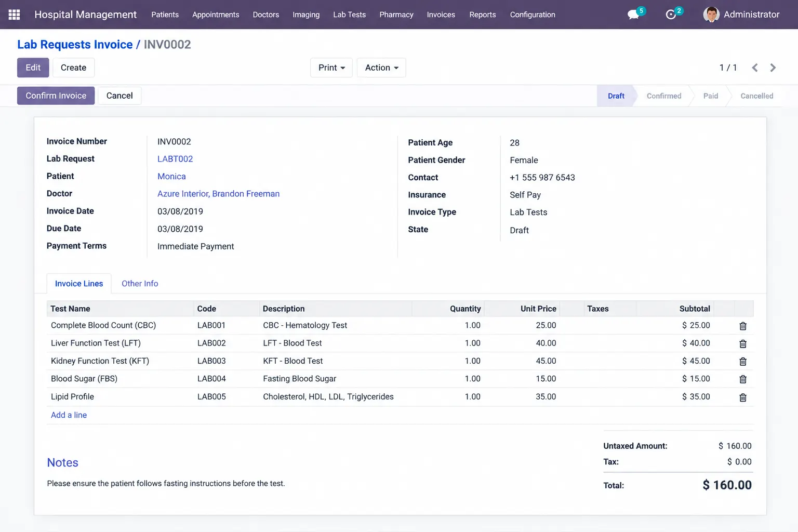Confirm the invoice
This screenshot has width=798, height=532.
pyautogui.click(x=56, y=96)
